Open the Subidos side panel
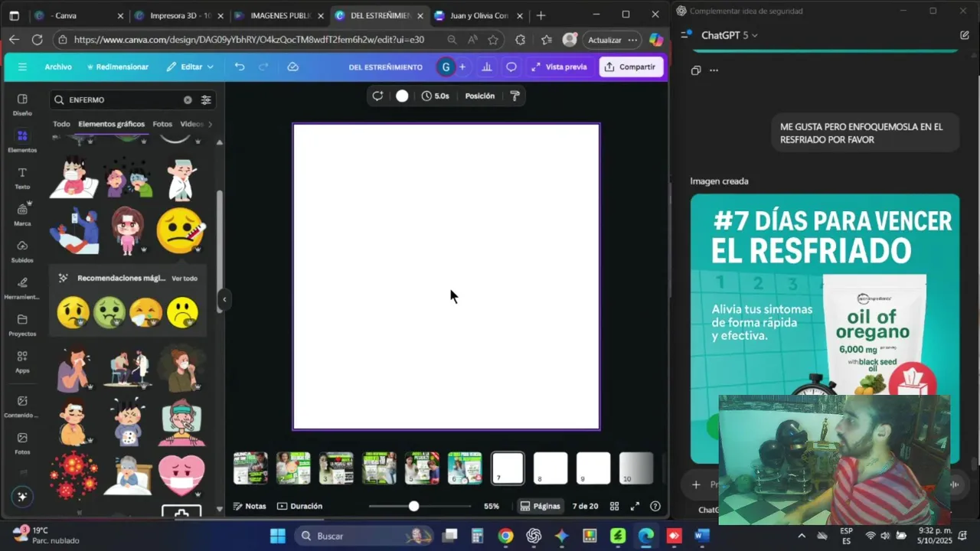This screenshot has height=551, width=980. pyautogui.click(x=22, y=252)
